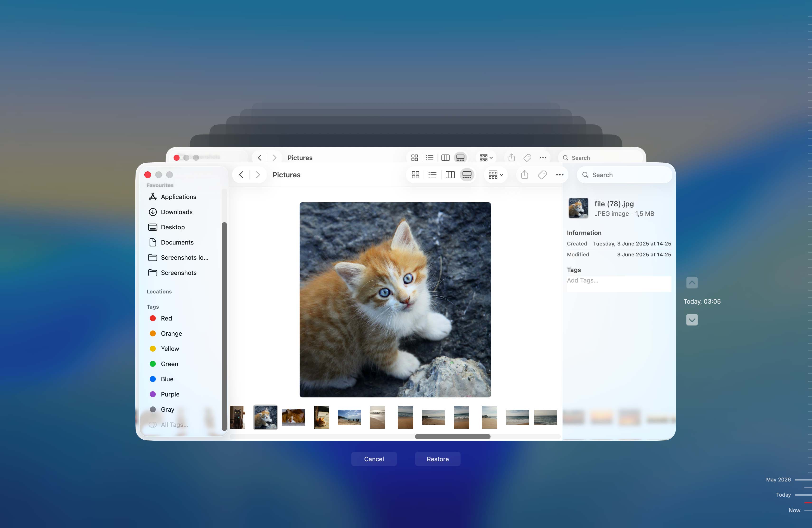Jump to May 2026 on timeline
Screen dimensions: 812x528
778,480
